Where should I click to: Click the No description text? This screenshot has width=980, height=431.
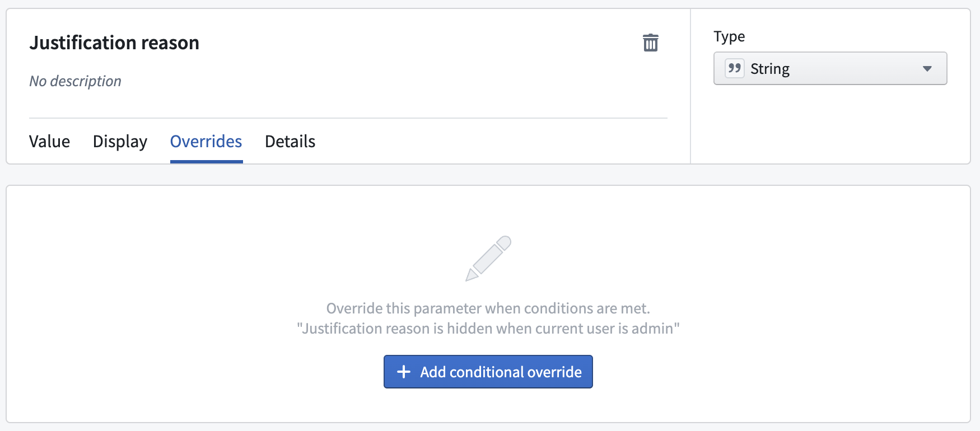coord(75,81)
